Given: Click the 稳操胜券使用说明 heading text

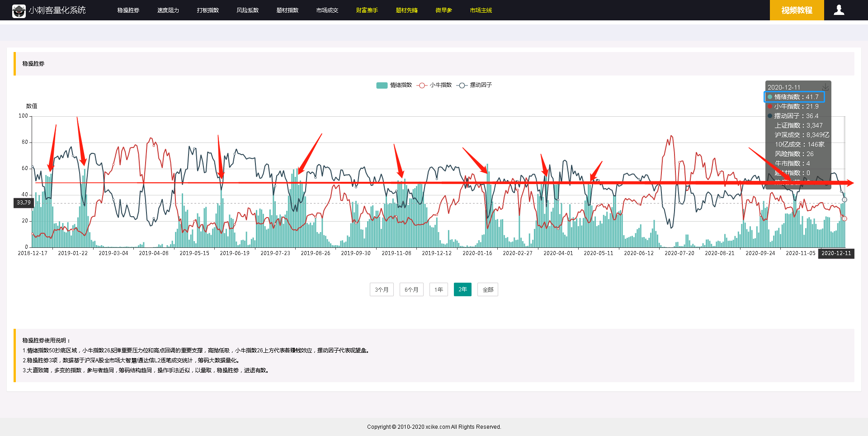Looking at the screenshot, I should pos(46,341).
